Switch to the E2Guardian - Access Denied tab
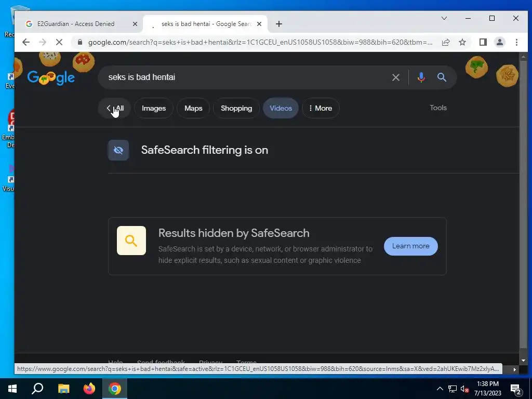This screenshot has height=399, width=532. pyautogui.click(x=76, y=24)
